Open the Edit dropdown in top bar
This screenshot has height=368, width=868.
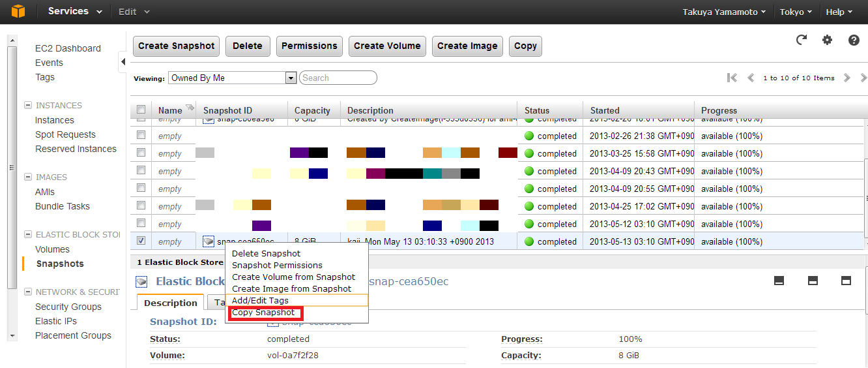134,12
